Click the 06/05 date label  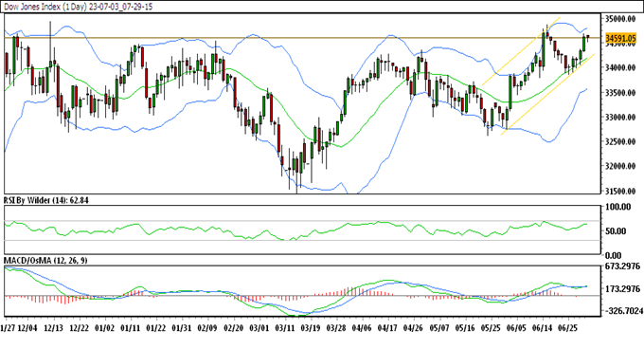tap(516, 327)
